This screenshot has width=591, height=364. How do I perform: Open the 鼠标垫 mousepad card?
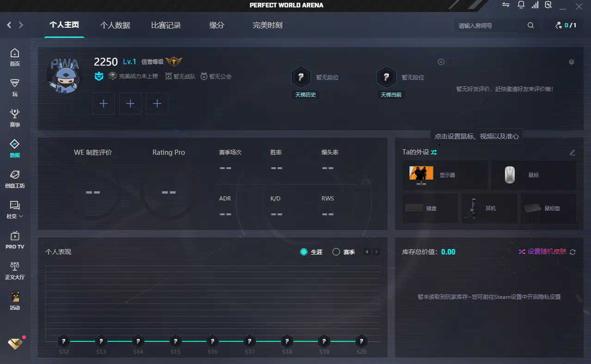tap(549, 208)
